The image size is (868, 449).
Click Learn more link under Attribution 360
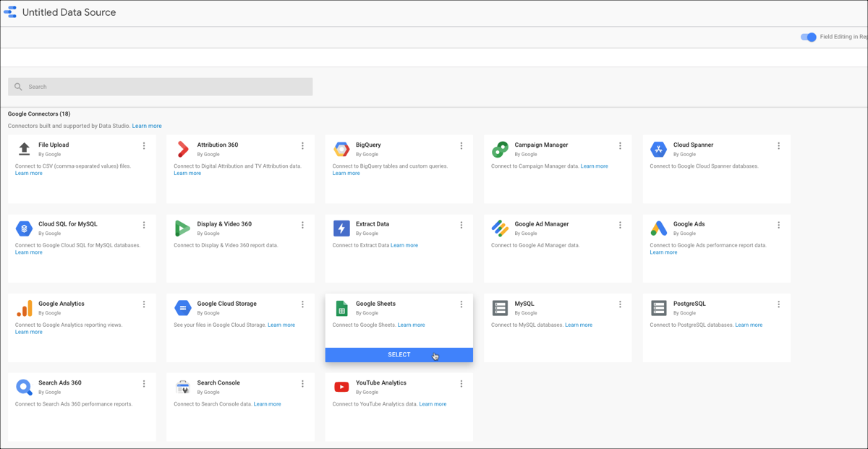[x=187, y=174]
